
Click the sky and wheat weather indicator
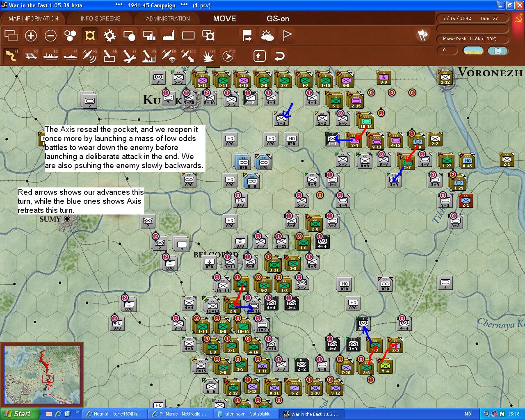point(473,50)
